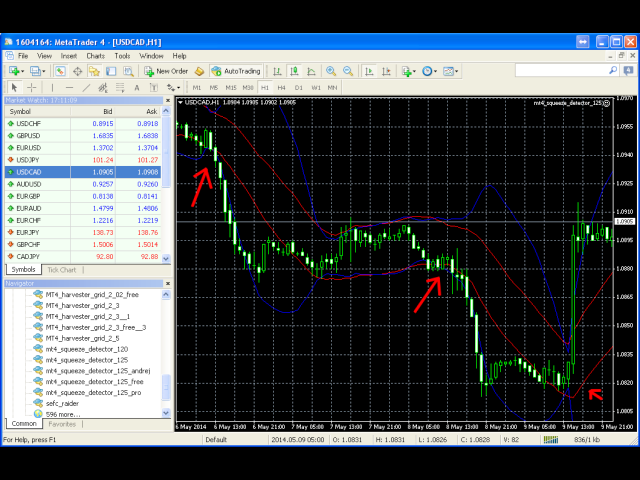This screenshot has width=640, height=480.
Task: Switch to the Tick Chart tab
Action: [62, 270]
